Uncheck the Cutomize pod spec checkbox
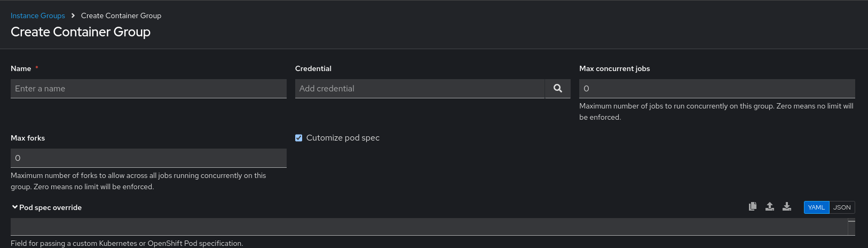The height and width of the screenshot is (248, 868). 299,138
